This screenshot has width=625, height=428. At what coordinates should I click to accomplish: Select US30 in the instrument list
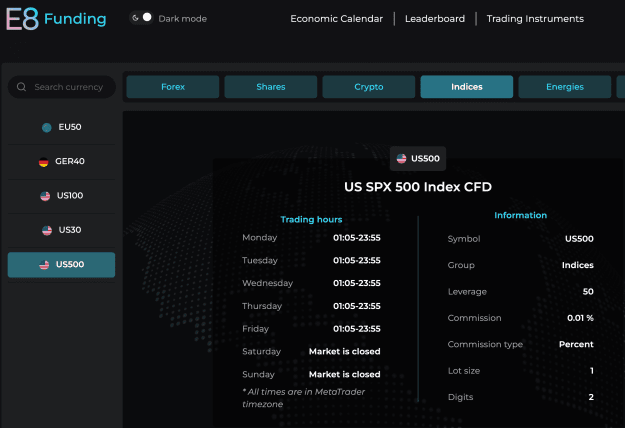[61, 230]
